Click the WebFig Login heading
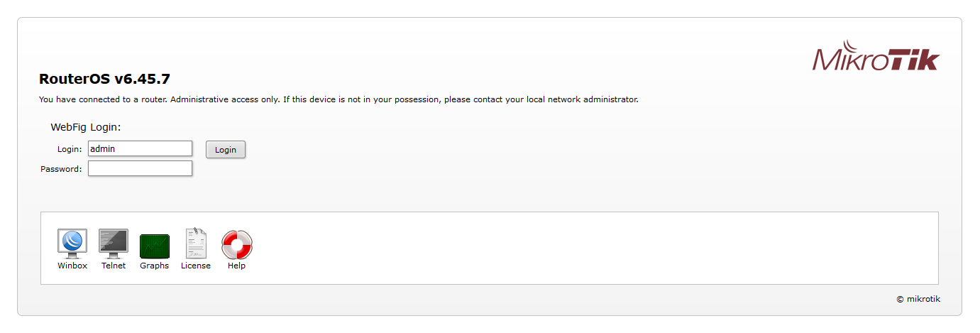The width and height of the screenshot is (980, 333). pyautogui.click(x=86, y=127)
